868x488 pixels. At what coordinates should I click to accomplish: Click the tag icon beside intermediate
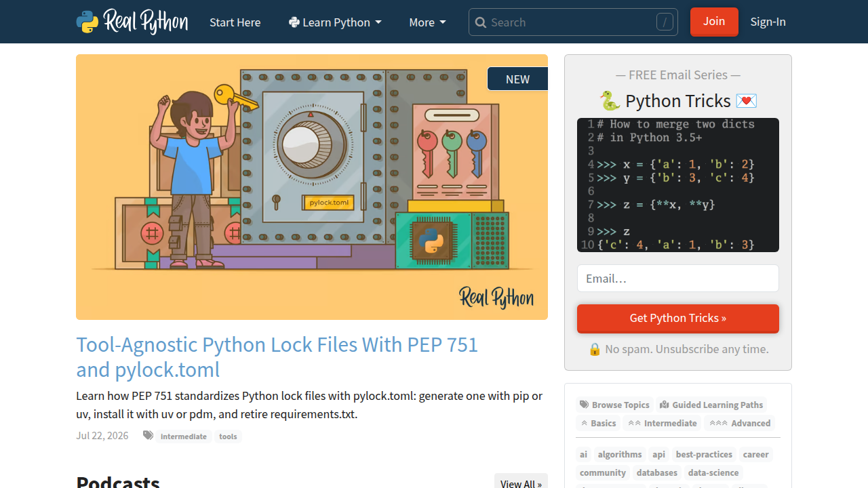[x=148, y=436]
